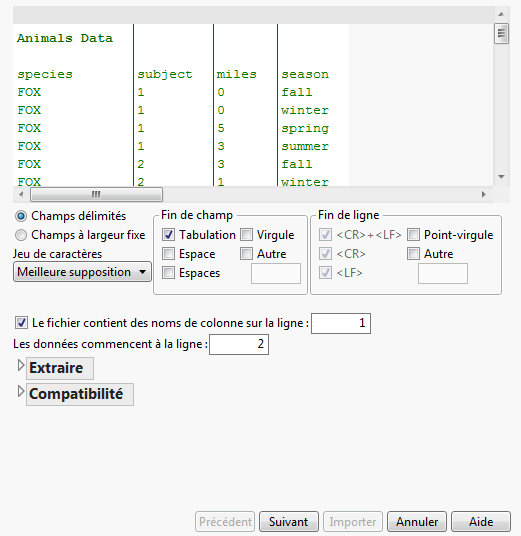Check Point-virgule as line ending
Viewport: 521px width, 536px height.
(413, 235)
